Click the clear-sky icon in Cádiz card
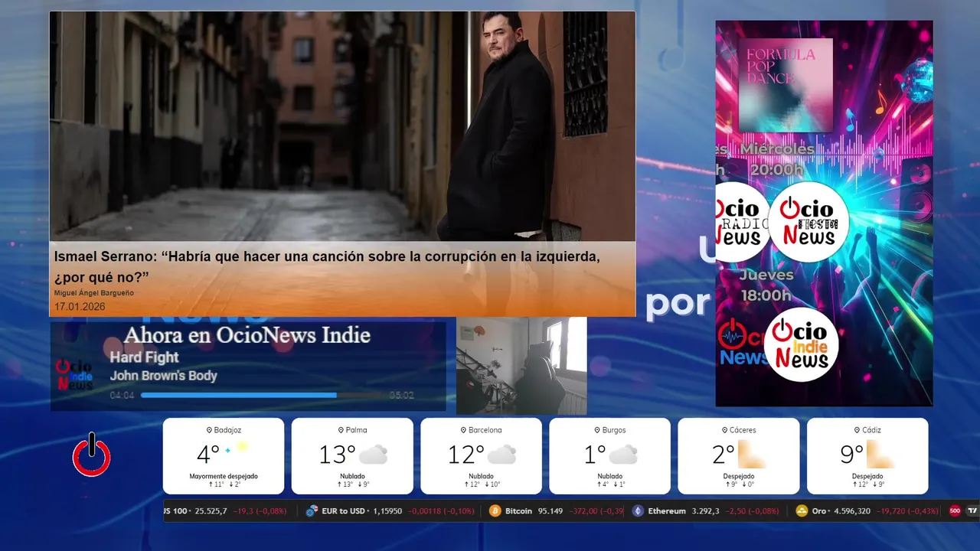Viewport: 980px width, 551px height. [x=880, y=455]
